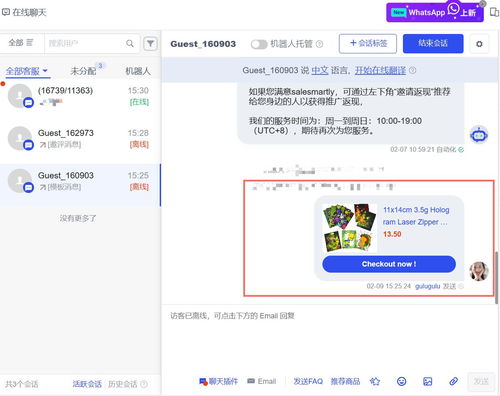500x396 pixels.
Task: Click the device icon beside WhatsApp banner
Action: (x=494, y=12)
